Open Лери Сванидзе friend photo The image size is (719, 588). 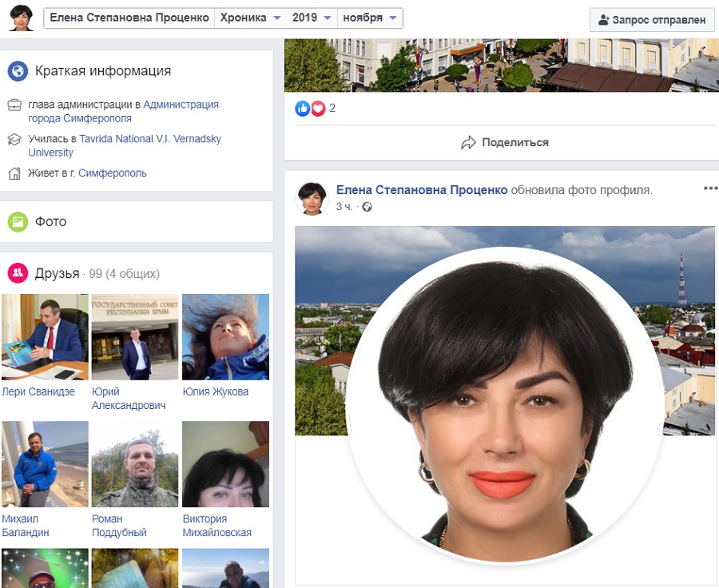coord(45,337)
